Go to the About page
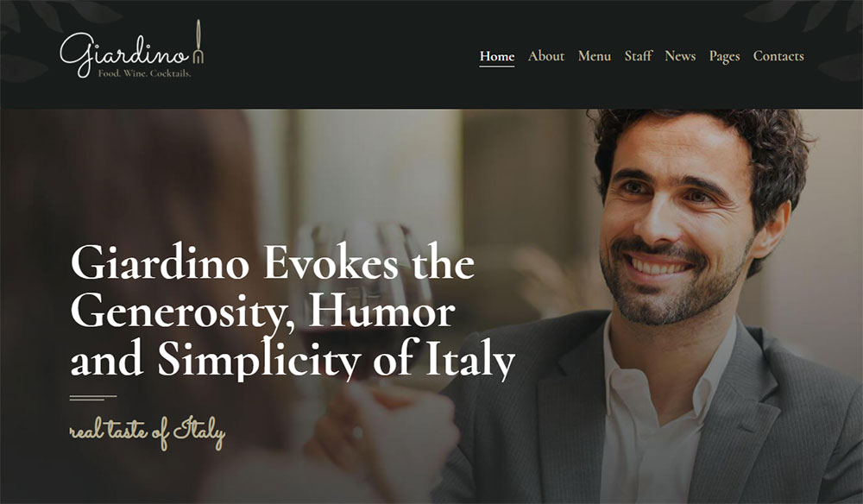Screen dimensions: 863x504 click(546, 56)
